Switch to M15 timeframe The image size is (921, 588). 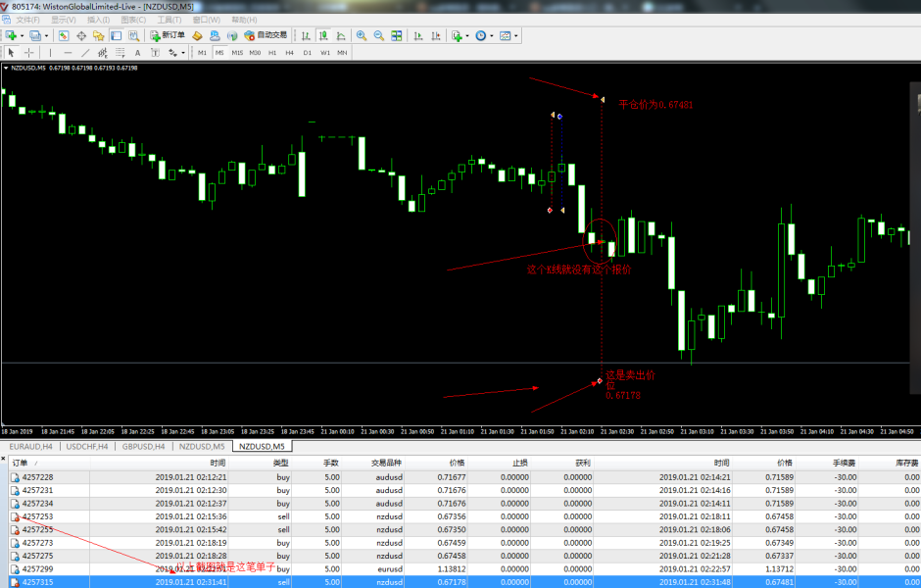point(237,52)
